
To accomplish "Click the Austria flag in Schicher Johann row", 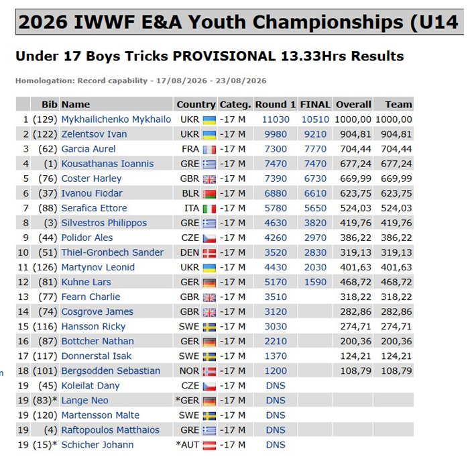I will tap(209, 446).
